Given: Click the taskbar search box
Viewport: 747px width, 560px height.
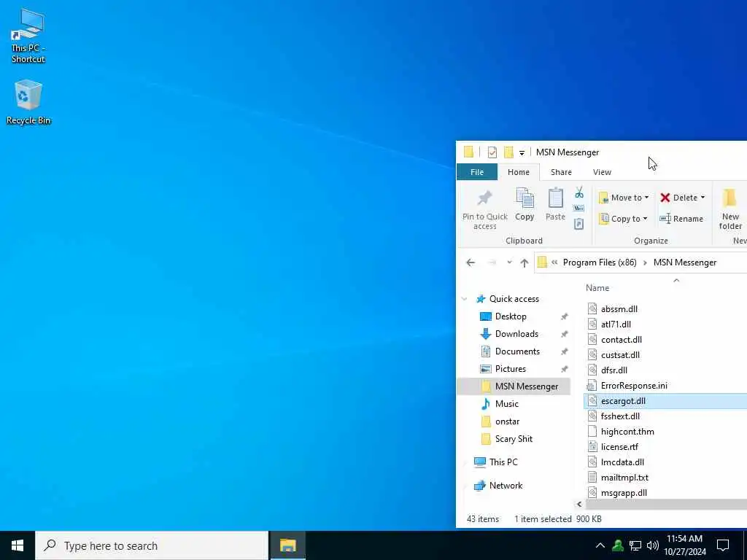Looking at the screenshot, I should [152, 545].
